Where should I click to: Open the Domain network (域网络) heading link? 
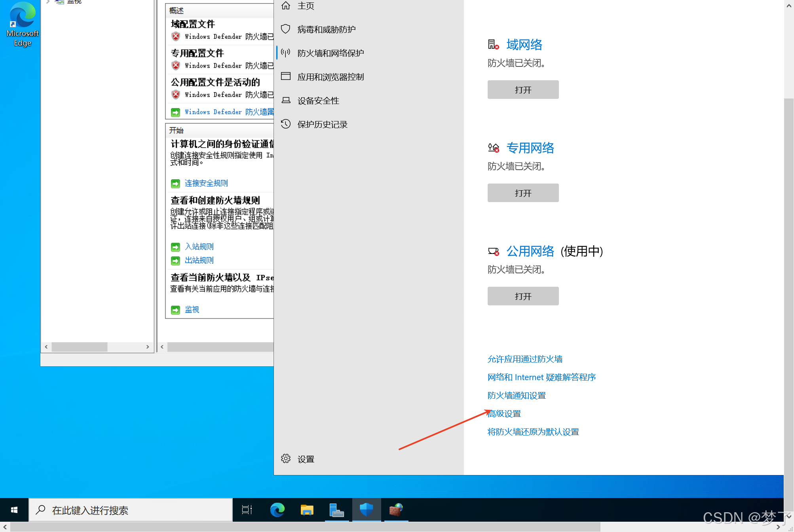(524, 45)
